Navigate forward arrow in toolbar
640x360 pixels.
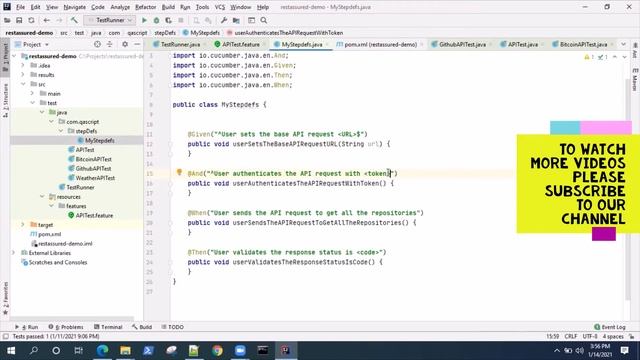(x=59, y=20)
